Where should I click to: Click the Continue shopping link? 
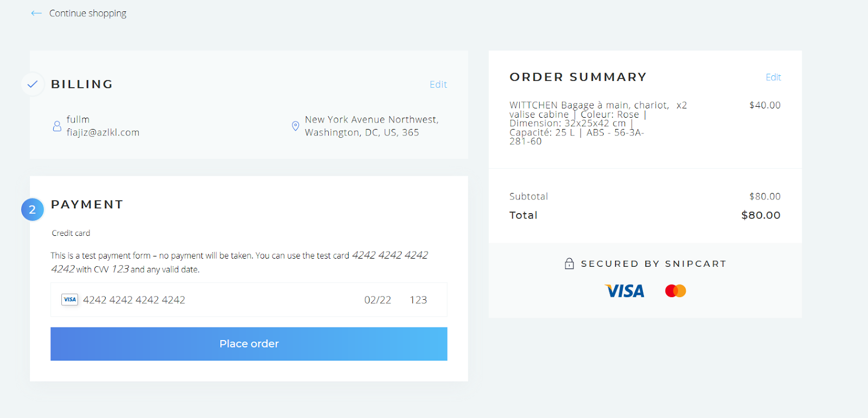pyautogui.click(x=88, y=13)
